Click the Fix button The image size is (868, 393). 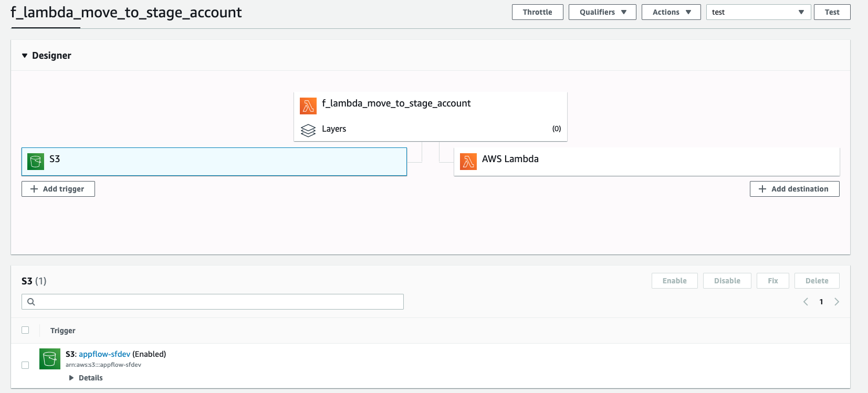772,281
